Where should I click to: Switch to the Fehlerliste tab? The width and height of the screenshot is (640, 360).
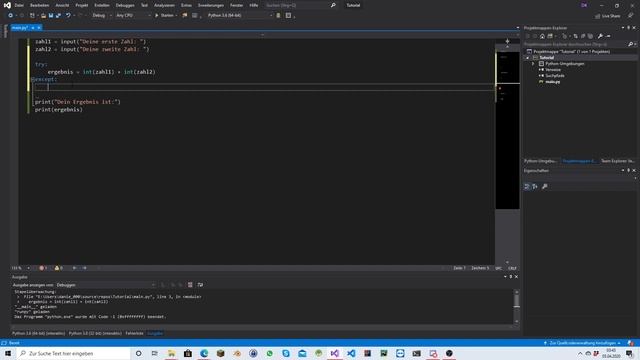coord(134,333)
